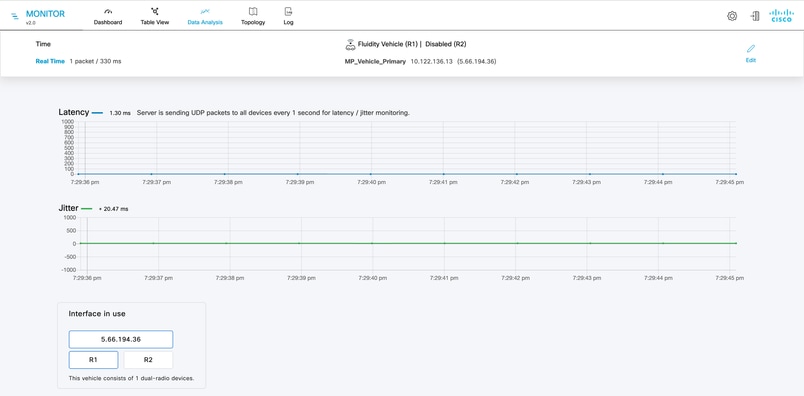
Task: Click the Jitter 20.47 ms value
Action: pos(116,209)
